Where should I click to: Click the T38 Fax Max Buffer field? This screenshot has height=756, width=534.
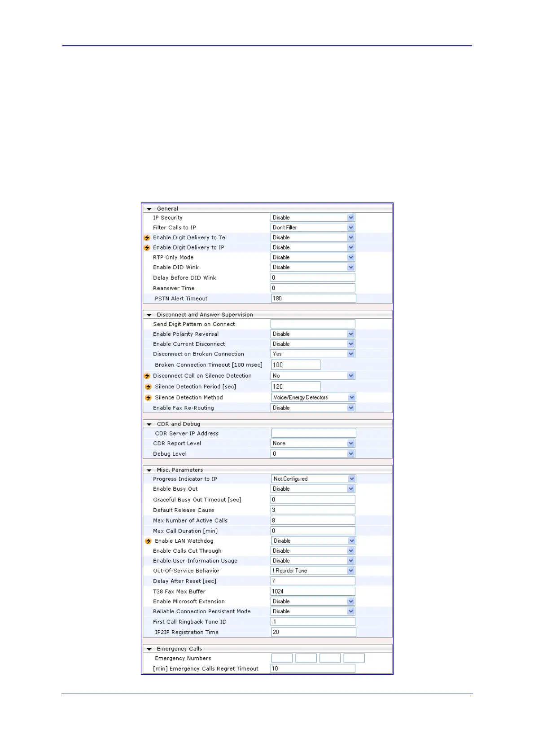(x=313, y=592)
